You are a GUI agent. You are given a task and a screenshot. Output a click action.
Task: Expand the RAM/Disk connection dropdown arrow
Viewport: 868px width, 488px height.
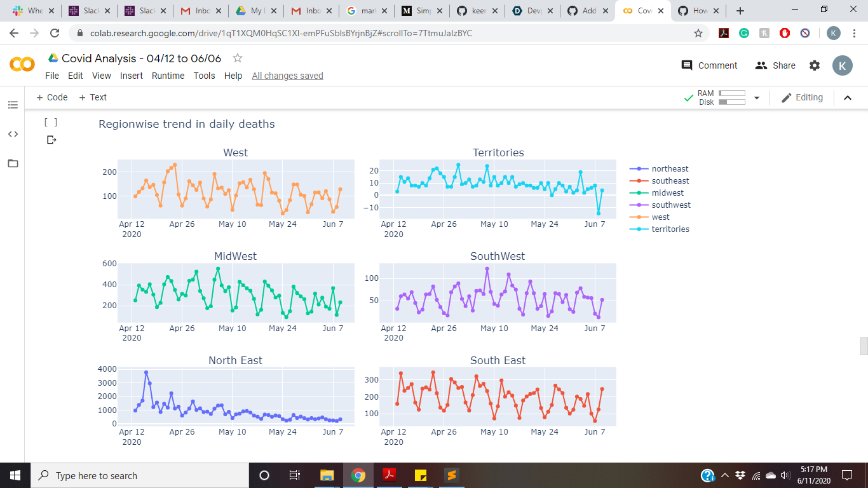coord(756,98)
